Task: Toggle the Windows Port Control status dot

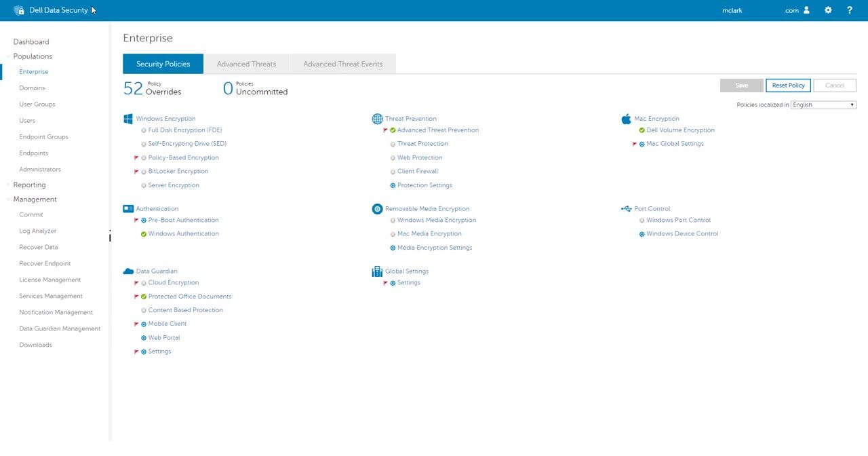Action: [642, 221]
